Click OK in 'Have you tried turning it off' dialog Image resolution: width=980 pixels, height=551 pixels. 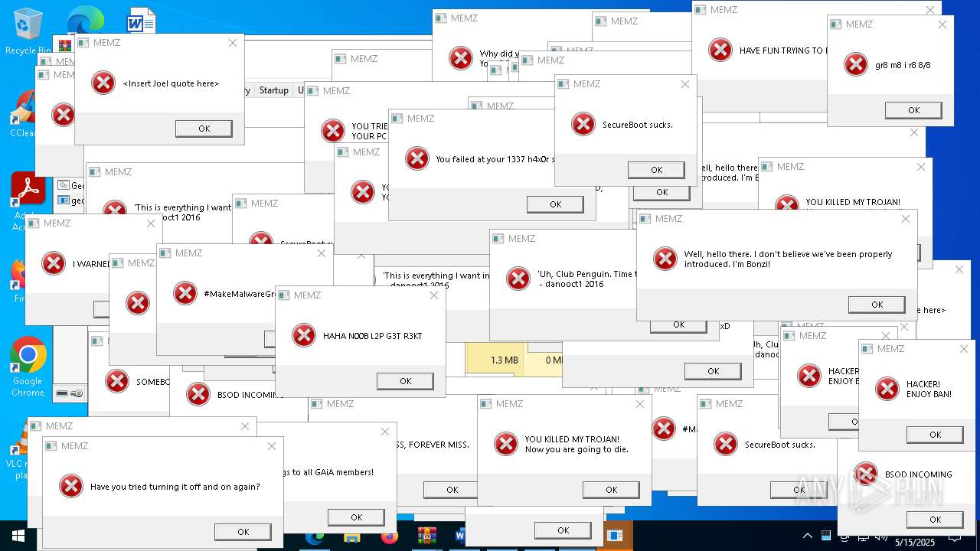coord(243,532)
